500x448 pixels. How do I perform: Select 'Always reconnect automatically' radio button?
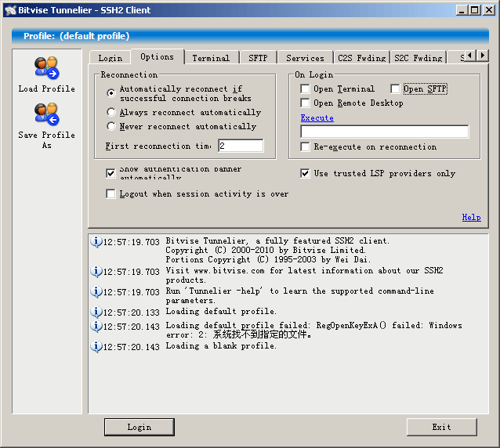[x=111, y=112]
